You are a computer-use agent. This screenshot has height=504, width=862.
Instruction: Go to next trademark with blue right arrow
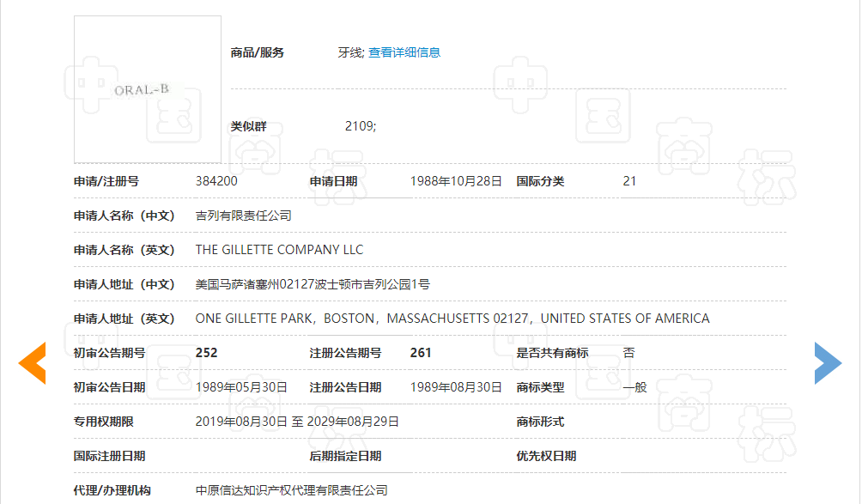(x=828, y=362)
